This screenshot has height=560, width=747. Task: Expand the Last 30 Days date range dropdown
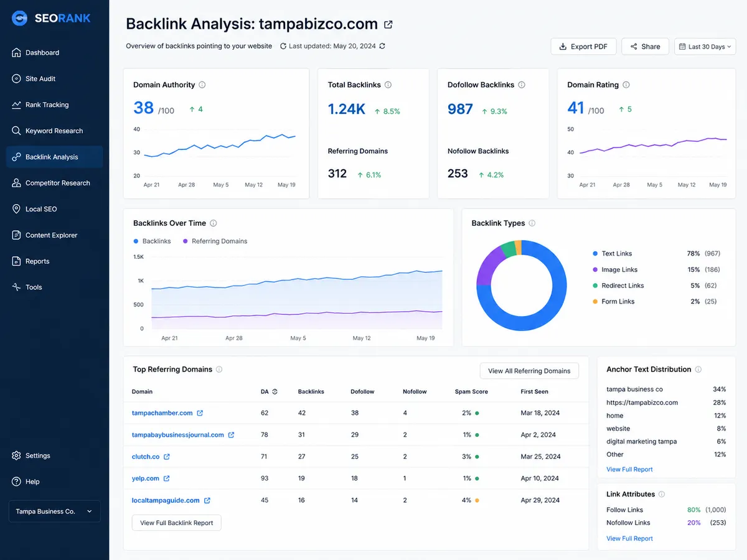(x=705, y=47)
